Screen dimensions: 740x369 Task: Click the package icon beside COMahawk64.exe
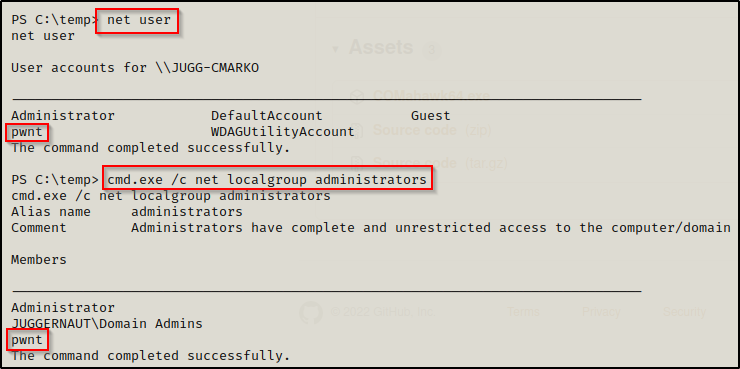[x=357, y=97]
